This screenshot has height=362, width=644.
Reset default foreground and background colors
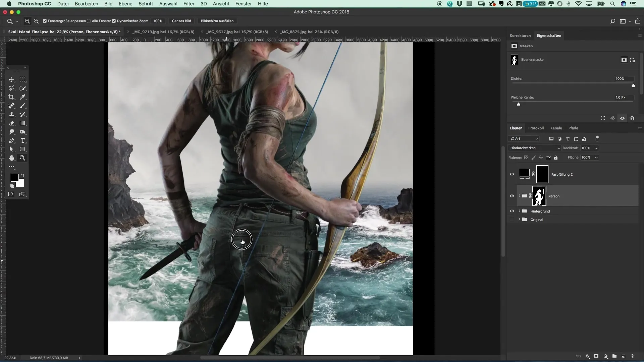(x=12, y=186)
